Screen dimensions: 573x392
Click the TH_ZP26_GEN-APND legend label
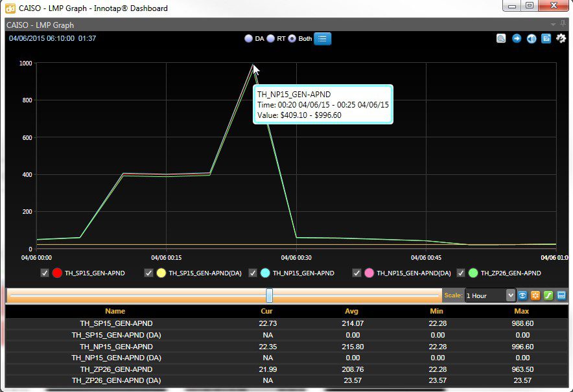pos(511,273)
